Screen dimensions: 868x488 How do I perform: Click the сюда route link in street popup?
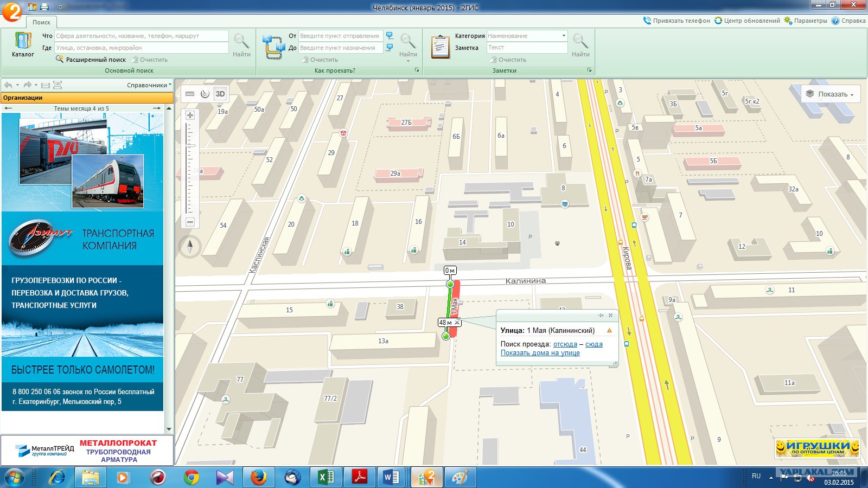coord(594,344)
